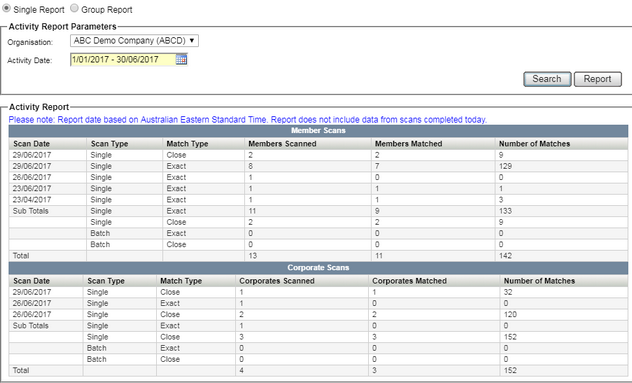Click the value 7 in Members Matched column
The height and width of the screenshot is (383, 632).
coord(377,166)
